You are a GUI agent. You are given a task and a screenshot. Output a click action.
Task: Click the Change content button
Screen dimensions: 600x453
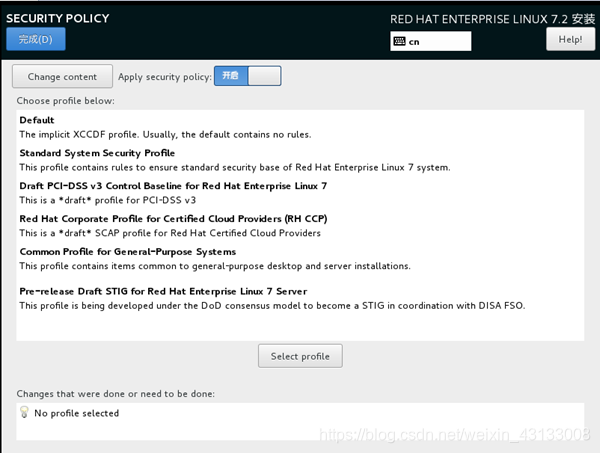coord(62,77)
